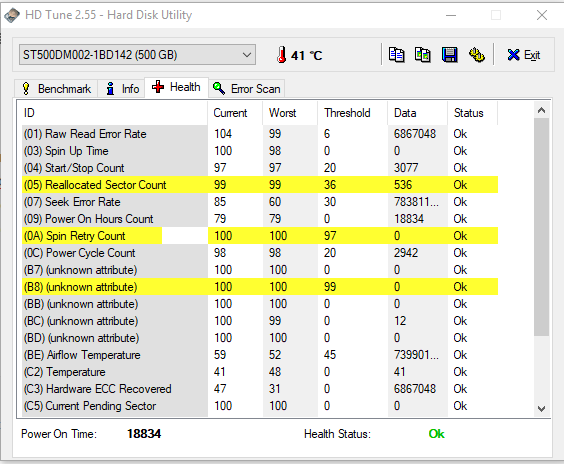Screen dimensions: 564x464
Task: Open the options wrench icon
Action: 477,55
